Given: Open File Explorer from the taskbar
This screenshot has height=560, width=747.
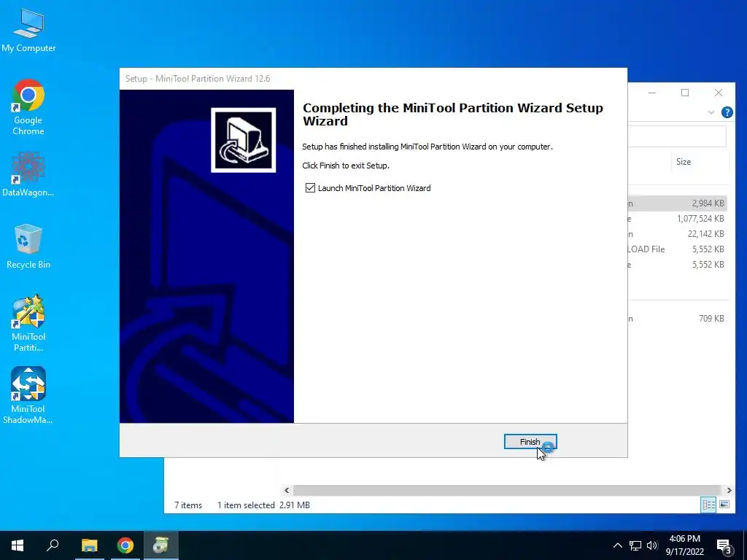Looking at the screenshot, I should [x=89, y=545].
